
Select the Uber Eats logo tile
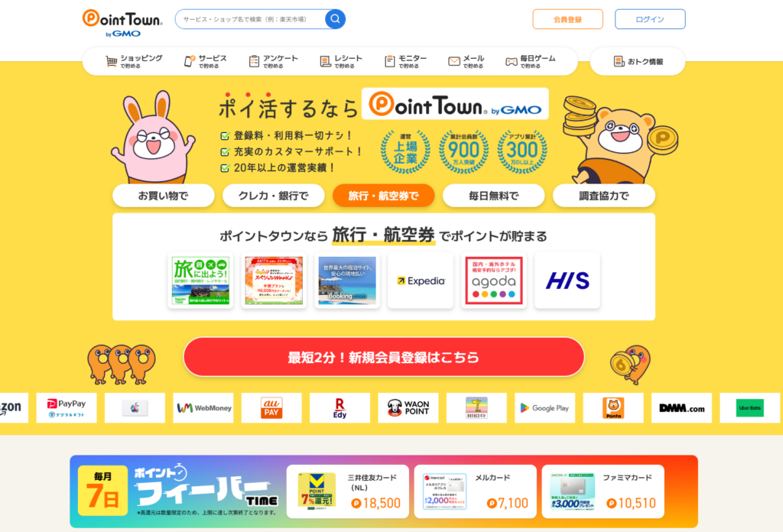749,407
